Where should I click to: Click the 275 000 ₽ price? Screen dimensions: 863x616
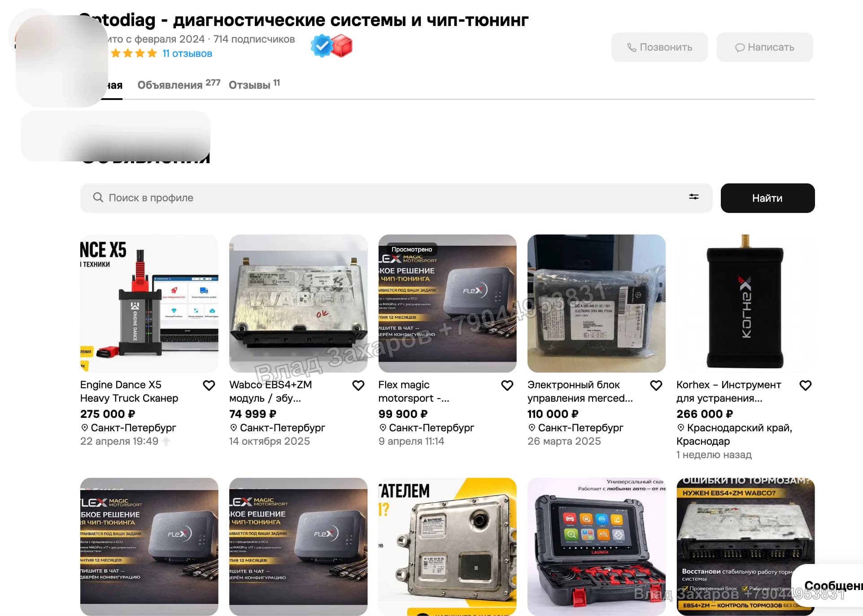108,414
